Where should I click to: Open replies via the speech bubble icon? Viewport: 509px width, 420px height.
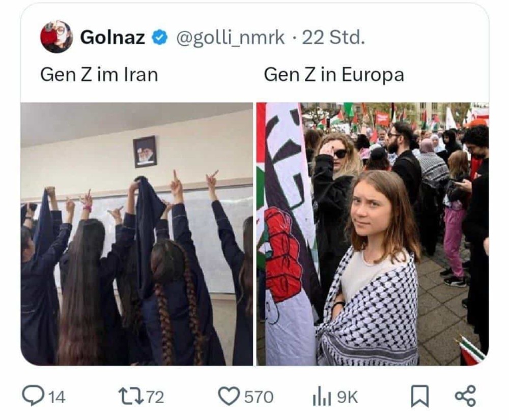(33, 396)
